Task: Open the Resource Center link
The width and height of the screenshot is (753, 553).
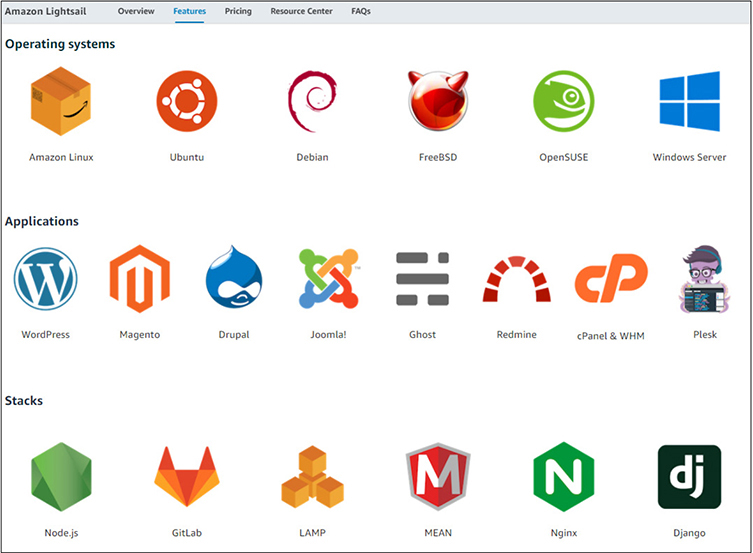Action: pos(301,11)
